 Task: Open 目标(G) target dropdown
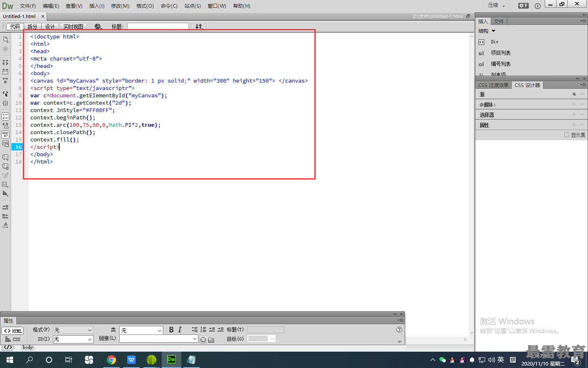[x=262, y=339]
